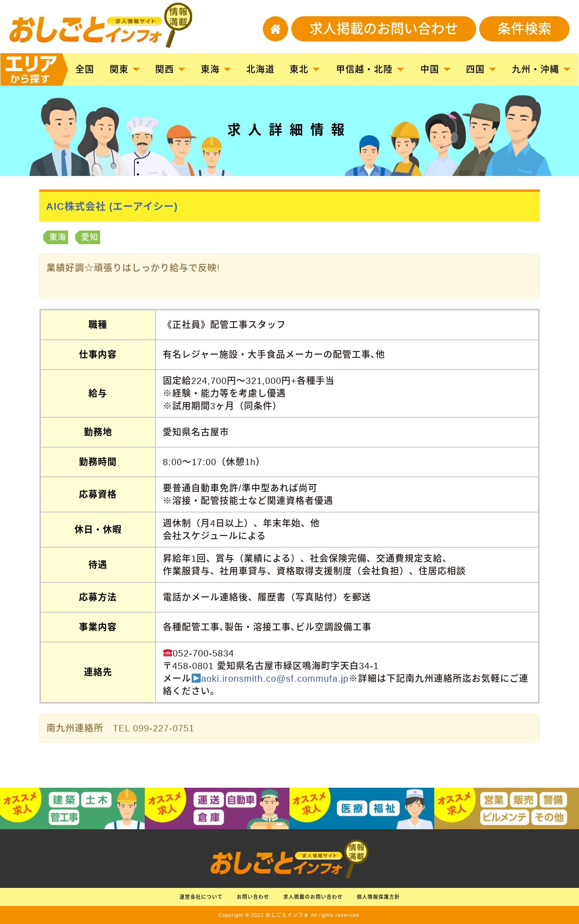The image size is (579, 924).
Task: Open 運営会社について footer link
Action: (x=201, y=897)
